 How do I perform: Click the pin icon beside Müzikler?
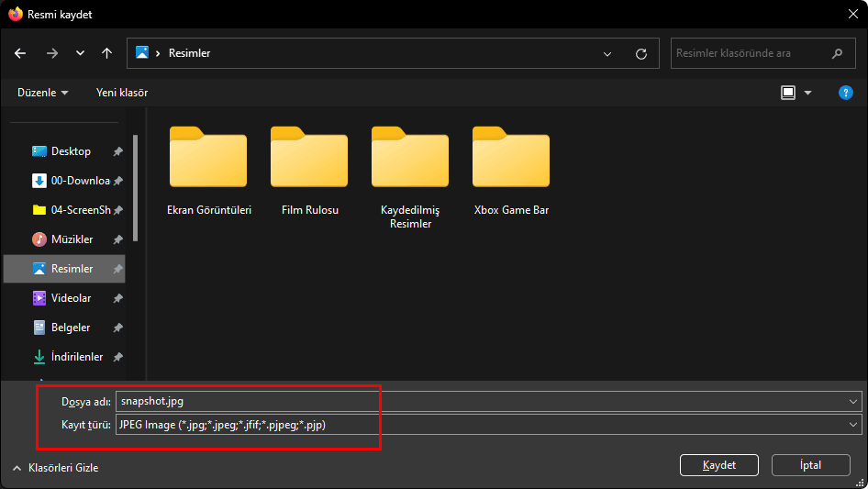click(x=118, y=239)
